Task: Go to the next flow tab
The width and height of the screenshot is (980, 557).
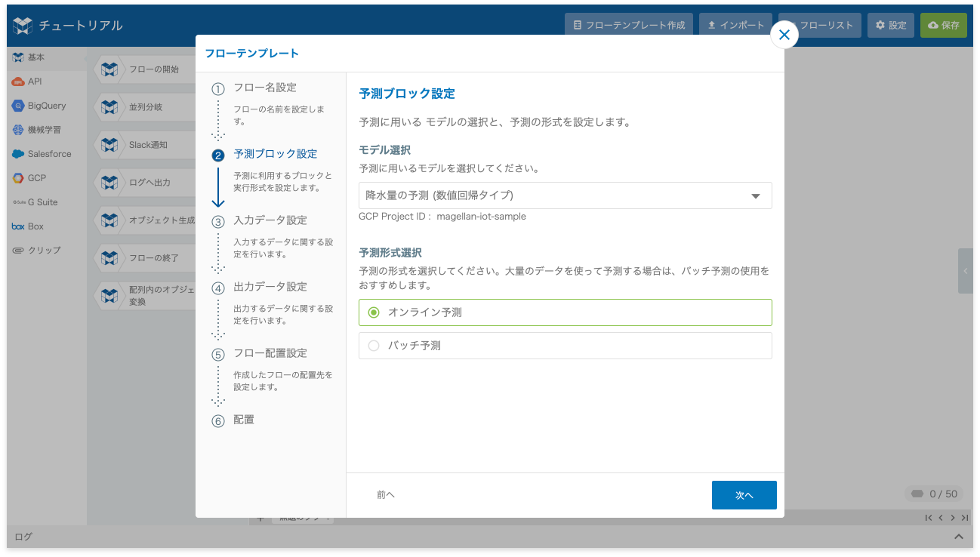Action: (x=953, y=518)
